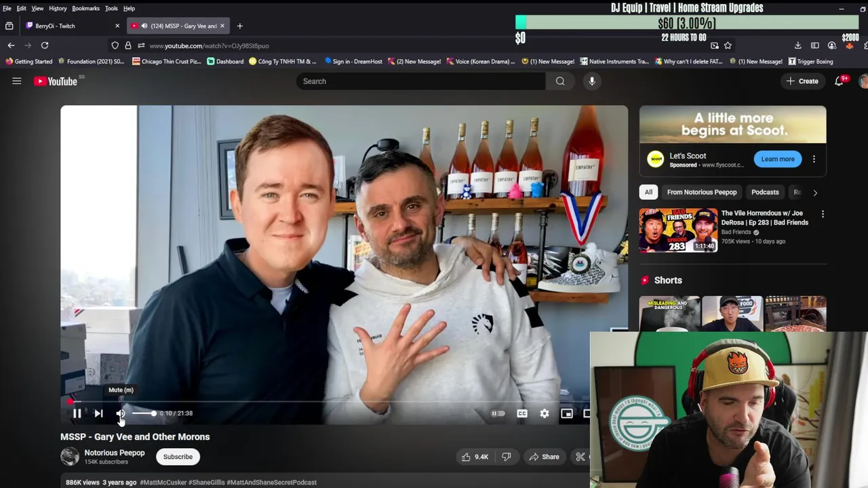Open the Tools menu
The width and height of the screenshot is (868, 488).
(111, 8)
